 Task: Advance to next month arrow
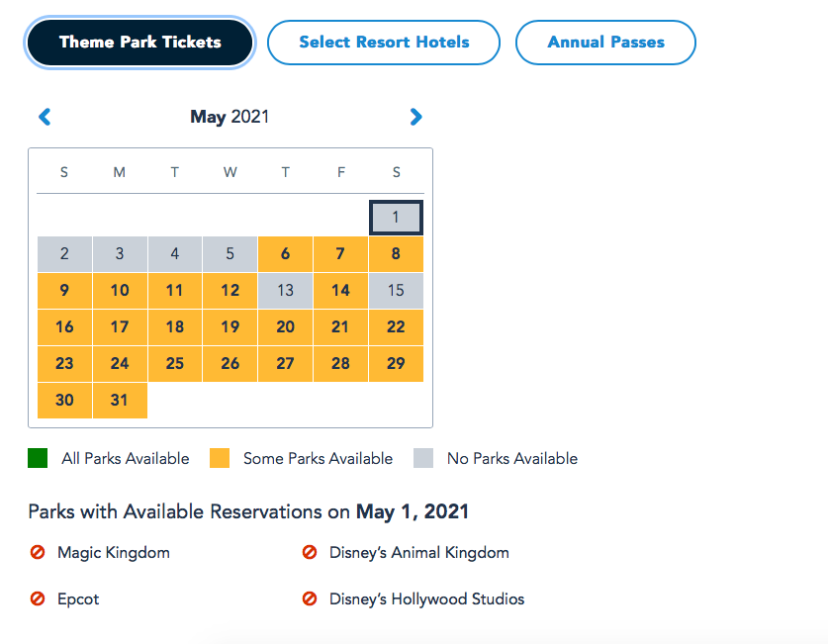point(415,117)
